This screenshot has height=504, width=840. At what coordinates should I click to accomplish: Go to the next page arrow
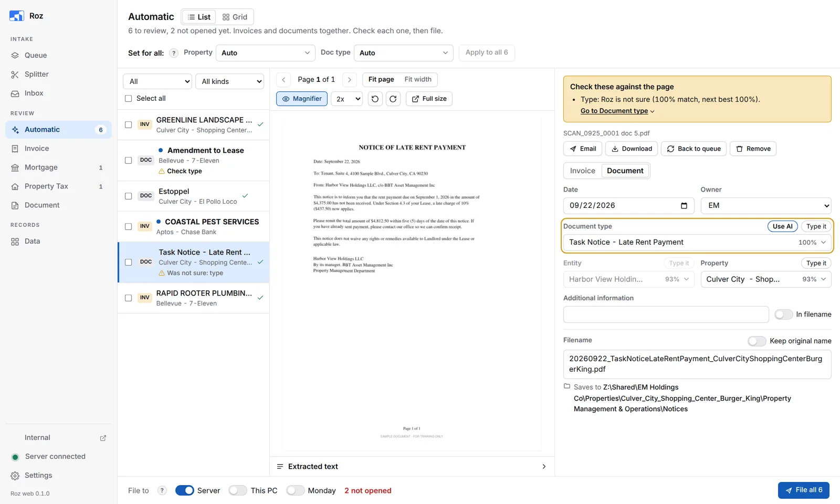pyautogui.click(x=350, y=80)
